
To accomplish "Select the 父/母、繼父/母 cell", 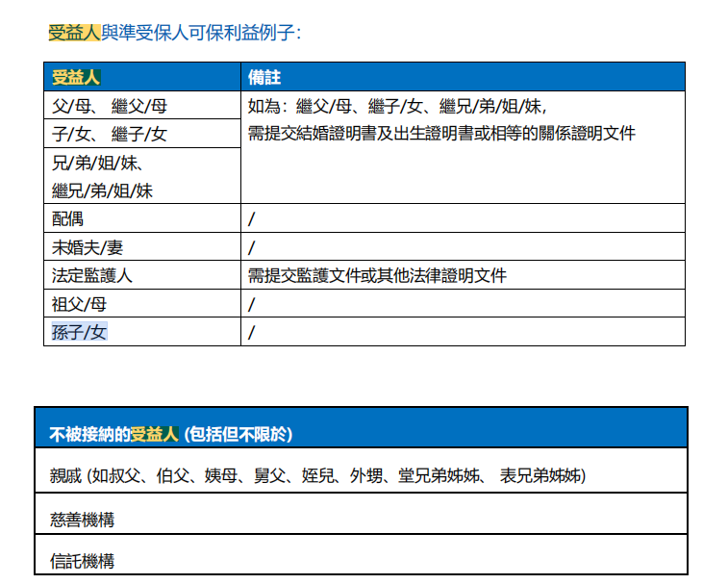I will click(110, 106).
